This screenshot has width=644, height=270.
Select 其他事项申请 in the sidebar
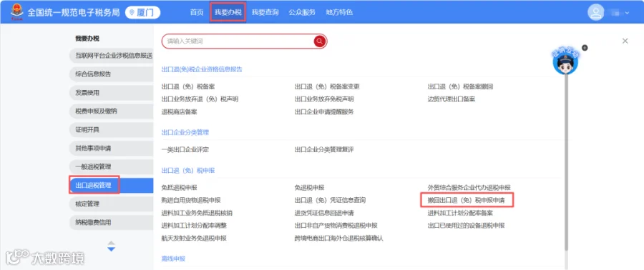(x=112, y=149)
